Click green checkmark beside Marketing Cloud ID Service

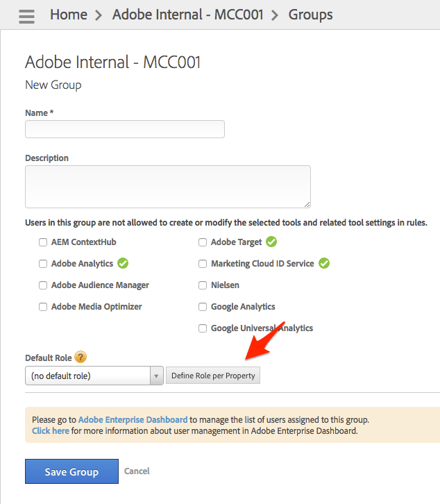click(323, 263)
